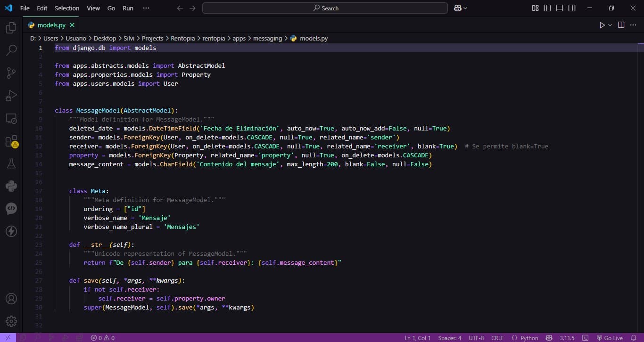Click line number 27 in gutter
Screen dimensions: 644x342
(39, 281)
